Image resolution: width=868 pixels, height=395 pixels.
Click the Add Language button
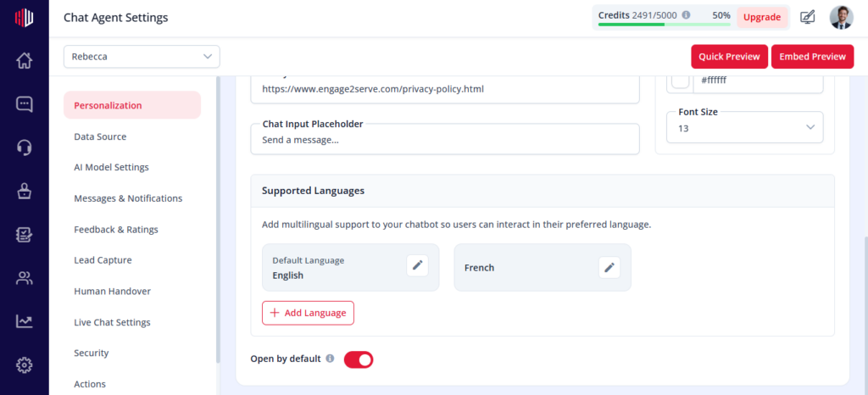click(308, 313)
